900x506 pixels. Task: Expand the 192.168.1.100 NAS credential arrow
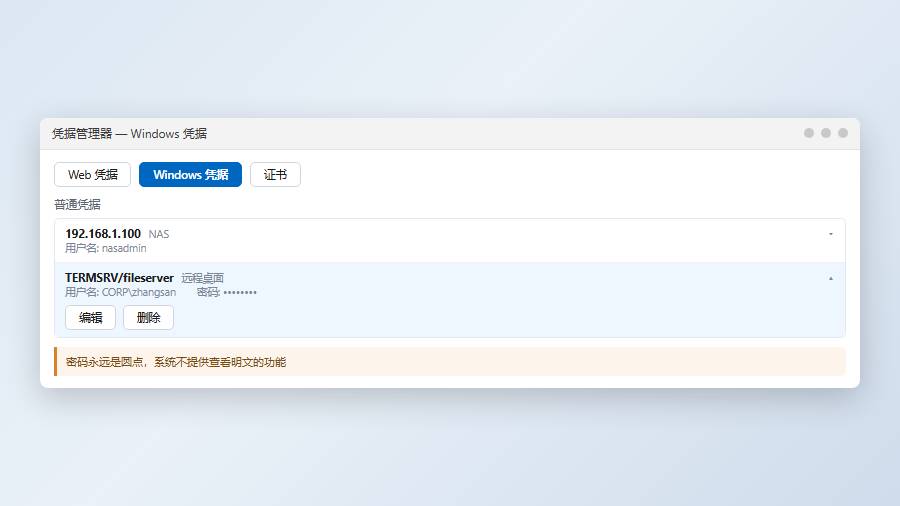[x=831, y=234]
